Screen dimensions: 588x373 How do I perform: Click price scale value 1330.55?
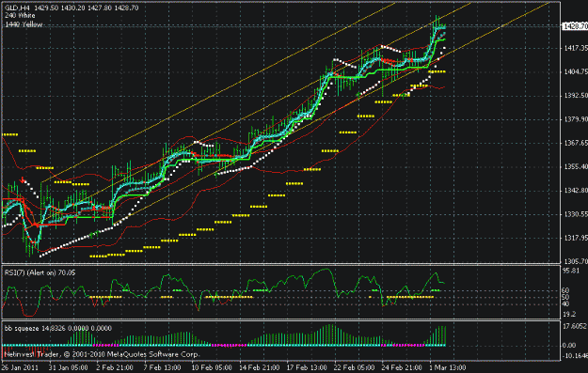click(x=576, y=214)
